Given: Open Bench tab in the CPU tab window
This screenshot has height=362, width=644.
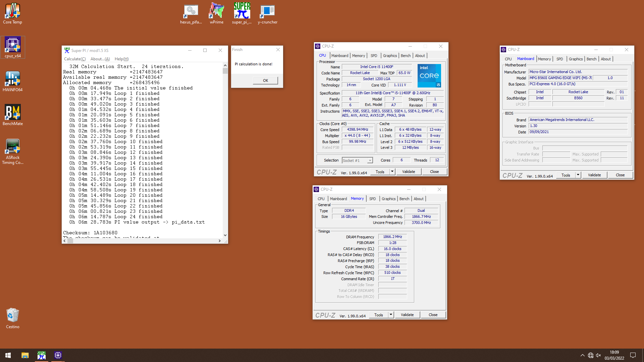Looking at the screenshot, I should click(406, 56).
